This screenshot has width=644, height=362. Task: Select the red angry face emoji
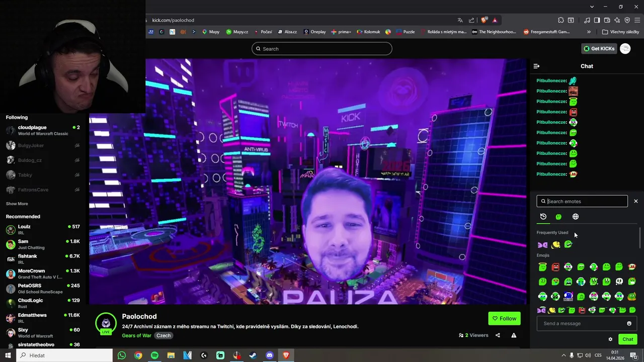coord(555,267)
